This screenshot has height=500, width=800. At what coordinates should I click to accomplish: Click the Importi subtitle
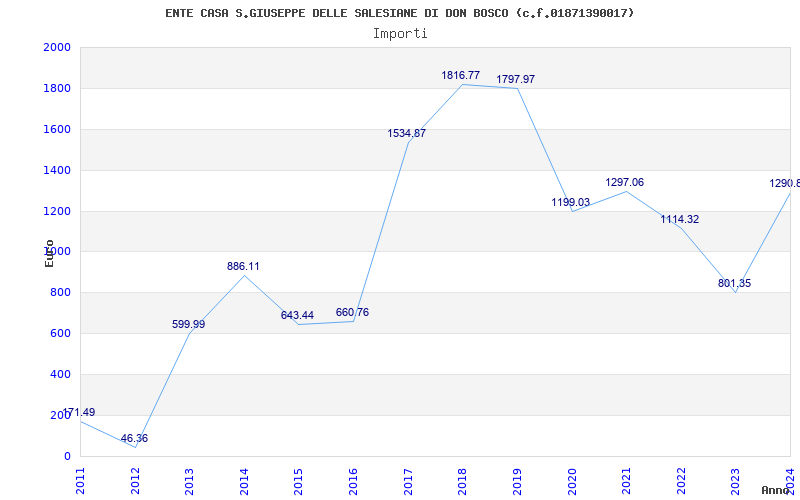coord(400,34)
